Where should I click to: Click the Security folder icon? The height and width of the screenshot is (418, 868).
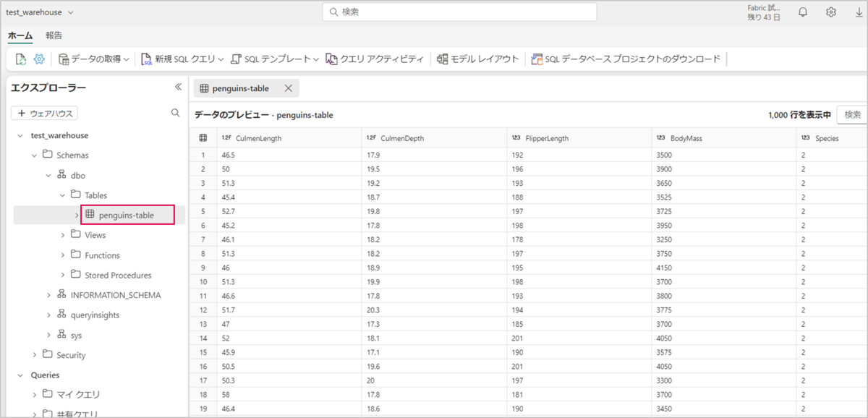point(48,355)
